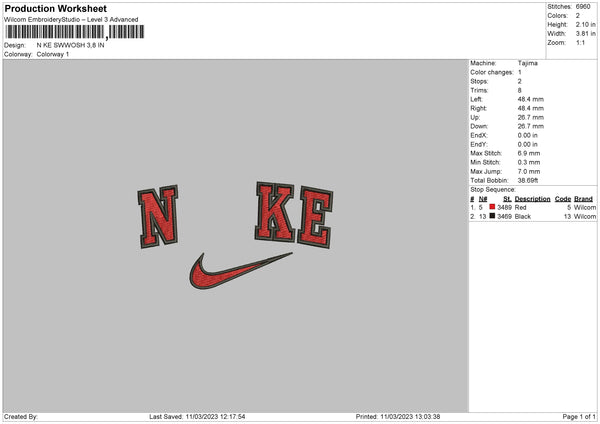The width and height of the screenshot is (600, 424).
Task: Click the 'Colorway 1' value
Action: 53,54
